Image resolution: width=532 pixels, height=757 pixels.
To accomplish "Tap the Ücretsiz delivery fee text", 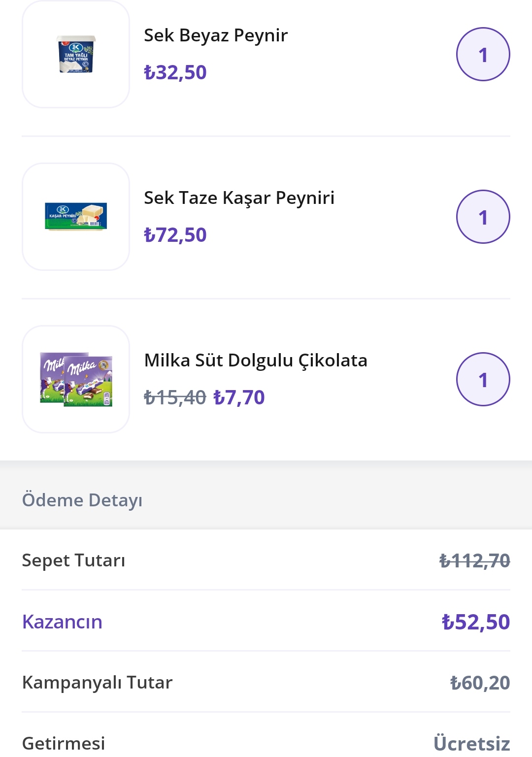I will tap(472, 743).
